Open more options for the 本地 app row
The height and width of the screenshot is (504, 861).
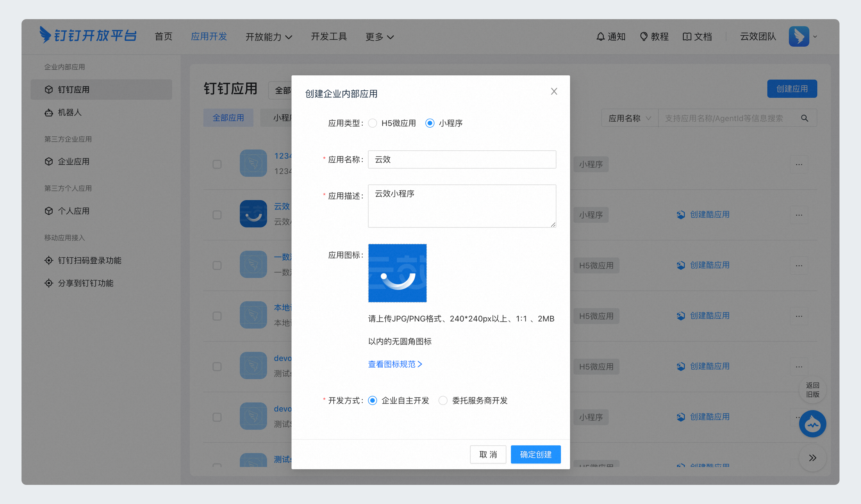click(x=799, y=316)
